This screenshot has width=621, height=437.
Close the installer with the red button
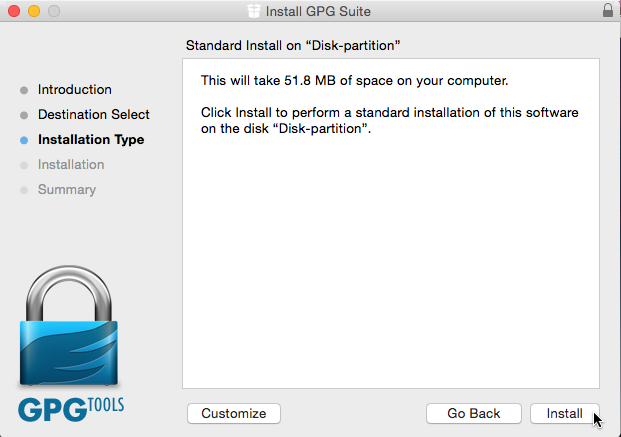click(14, 11)
